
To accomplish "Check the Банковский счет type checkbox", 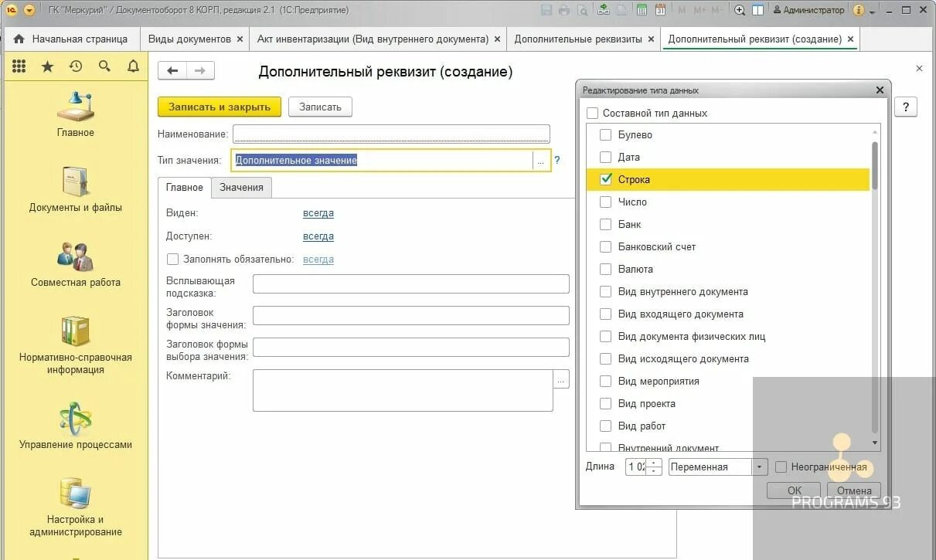I will pyautogui.click(x=605, y=246).
